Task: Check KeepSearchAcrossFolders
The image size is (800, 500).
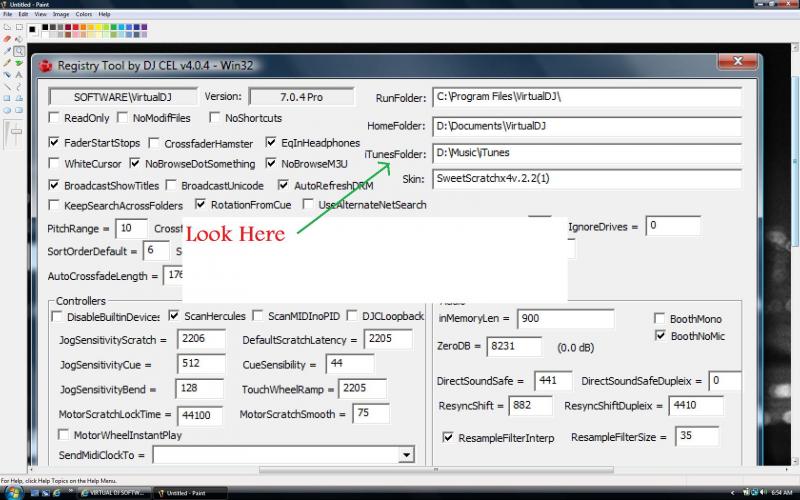Action: pos(54,205)
